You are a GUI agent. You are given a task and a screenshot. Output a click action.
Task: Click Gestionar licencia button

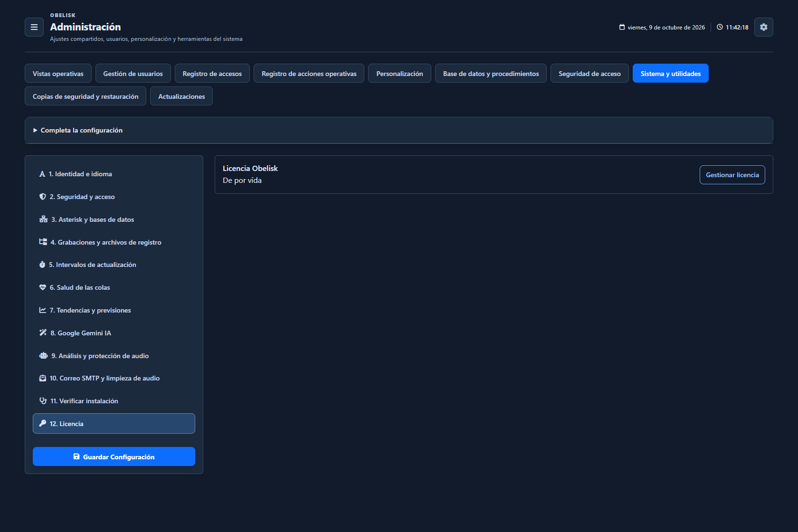click(732, 175)
